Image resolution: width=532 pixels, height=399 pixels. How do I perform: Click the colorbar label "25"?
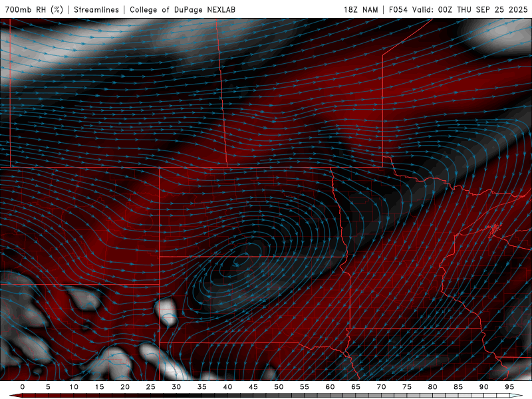coord(151,387)
